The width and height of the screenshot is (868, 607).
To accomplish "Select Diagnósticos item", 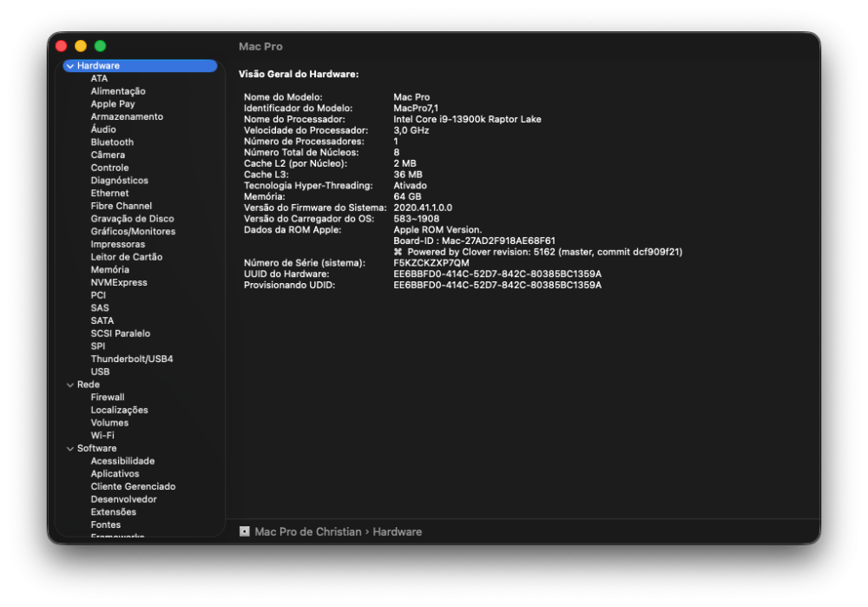I will 119,181.
